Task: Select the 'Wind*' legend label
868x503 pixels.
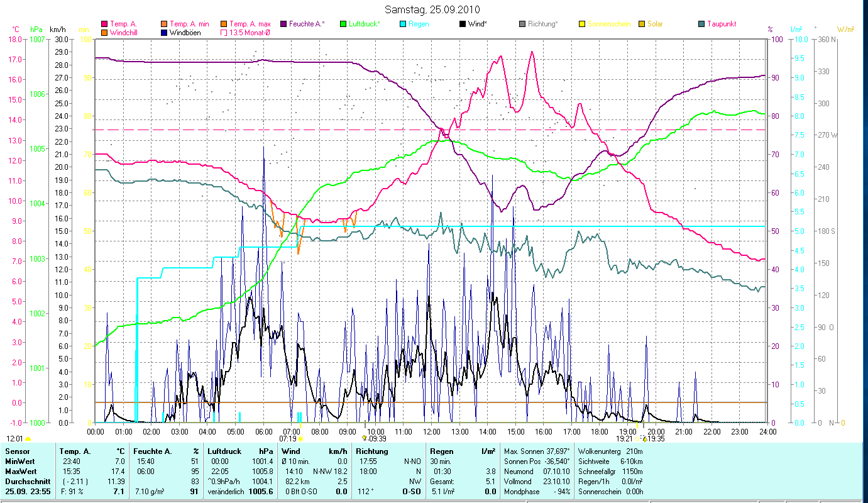Action: (478, 24)
